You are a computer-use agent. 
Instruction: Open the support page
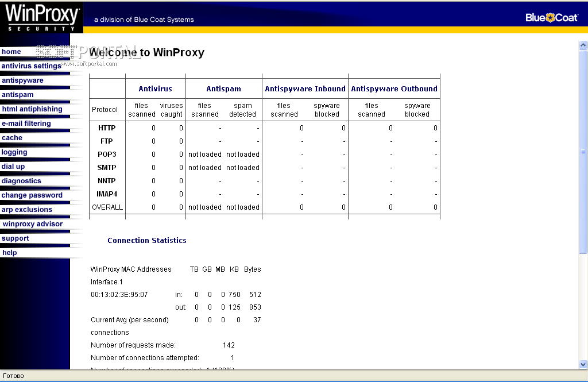tap(16, 238)
